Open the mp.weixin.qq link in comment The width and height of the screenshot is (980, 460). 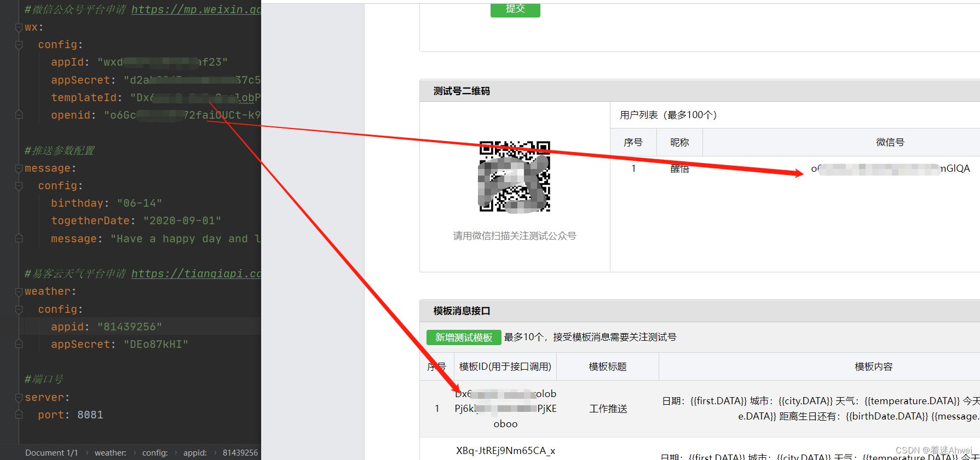(196, 9)
